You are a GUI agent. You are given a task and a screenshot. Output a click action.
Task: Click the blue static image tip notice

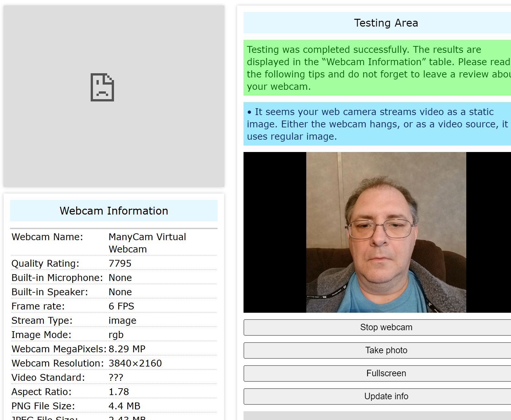[377, 124]
